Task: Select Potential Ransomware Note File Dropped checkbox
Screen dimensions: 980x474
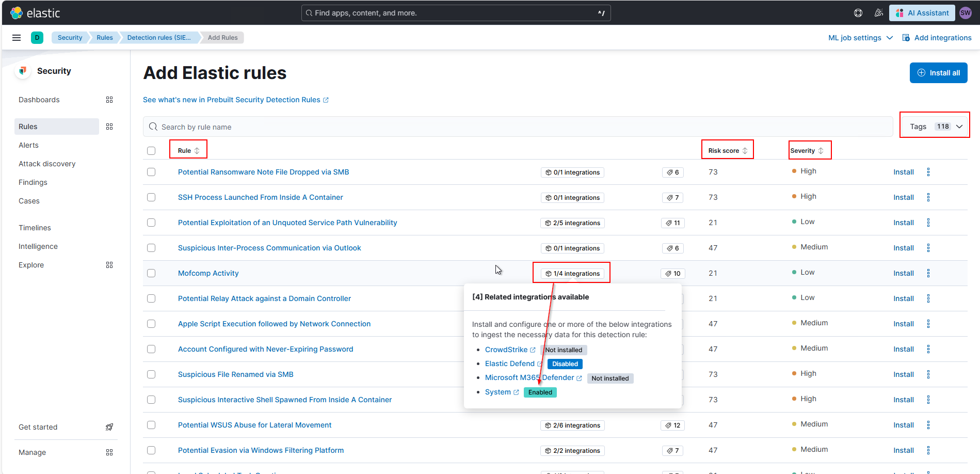Action: (x=151, y=172)
